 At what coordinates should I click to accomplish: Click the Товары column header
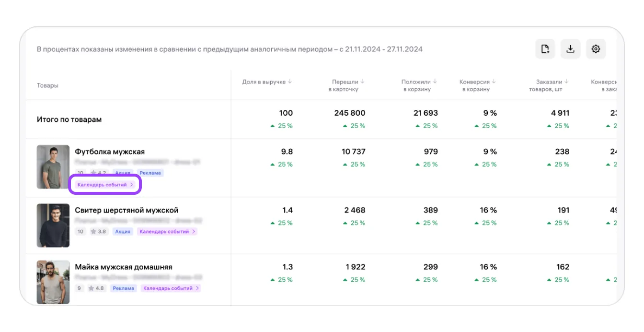(x=47, y=85)
